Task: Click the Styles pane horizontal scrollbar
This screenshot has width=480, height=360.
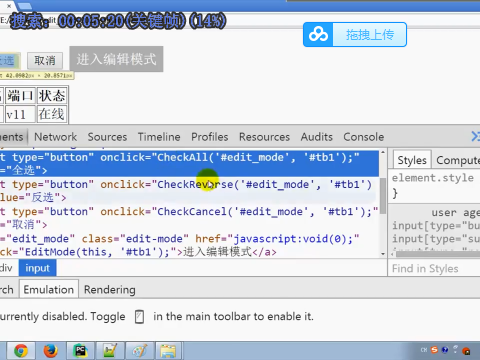Action: click(437, 254)
